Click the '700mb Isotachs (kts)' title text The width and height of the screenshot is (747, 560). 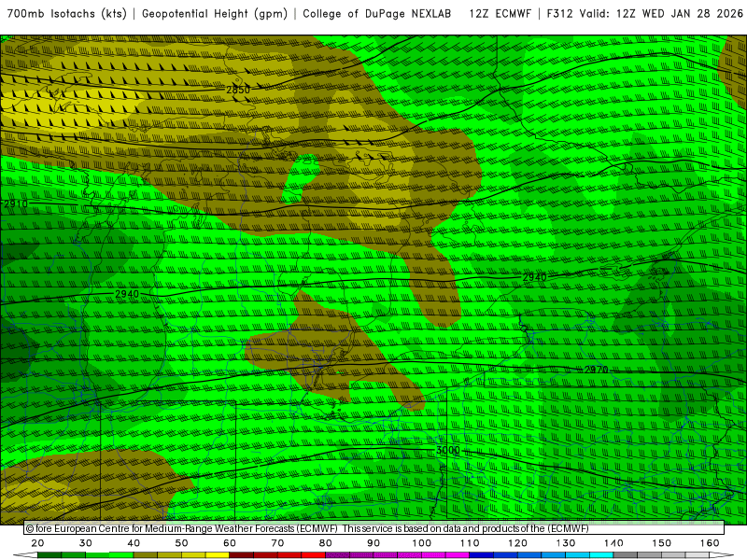click(x=67, y=14)
